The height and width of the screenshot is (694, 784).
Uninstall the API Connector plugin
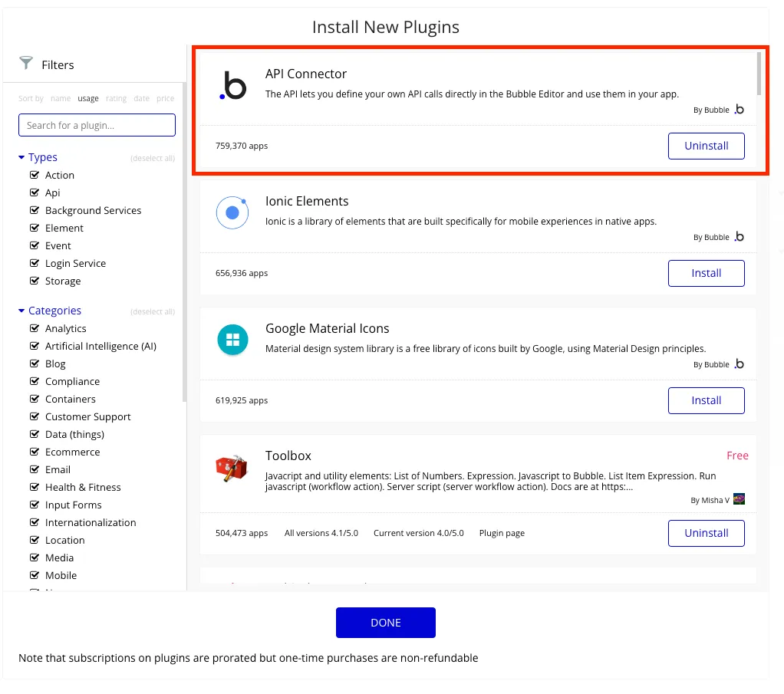(706, 146)
